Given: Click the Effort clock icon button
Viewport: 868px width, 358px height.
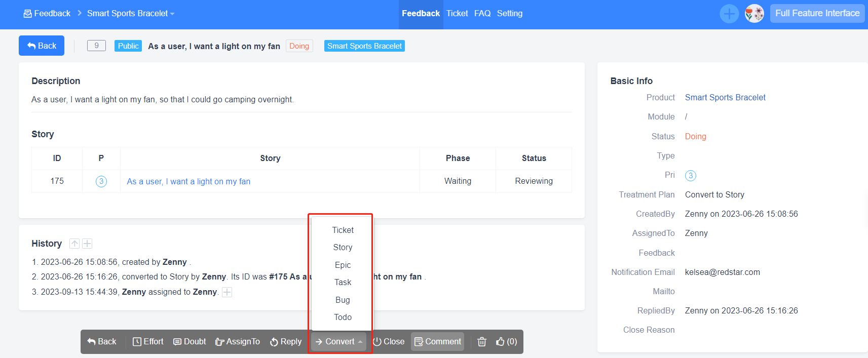Looking at the screenshot, I should (x=137, y=342).
